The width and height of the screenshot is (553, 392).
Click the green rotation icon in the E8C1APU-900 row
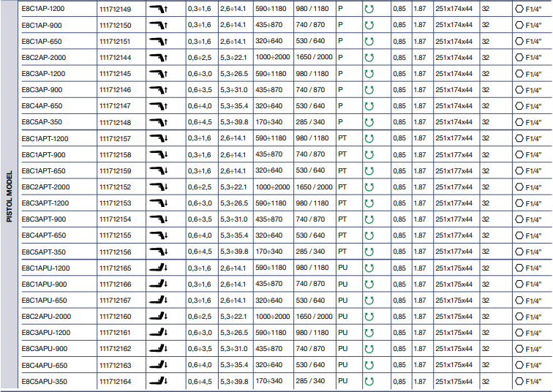pos(369,284)
